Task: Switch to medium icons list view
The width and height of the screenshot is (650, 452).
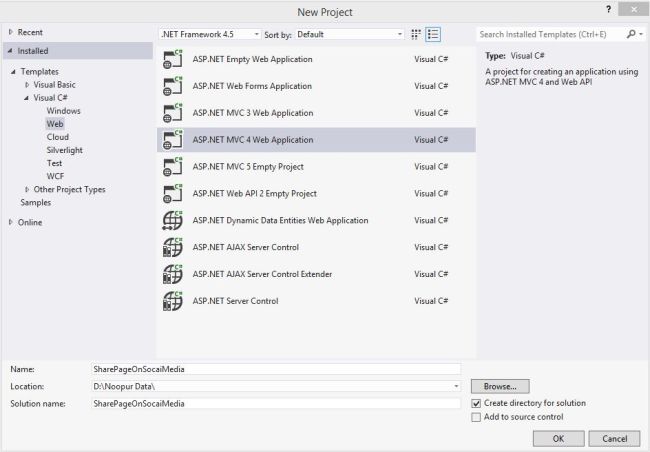Action: [x=433, y=34]
